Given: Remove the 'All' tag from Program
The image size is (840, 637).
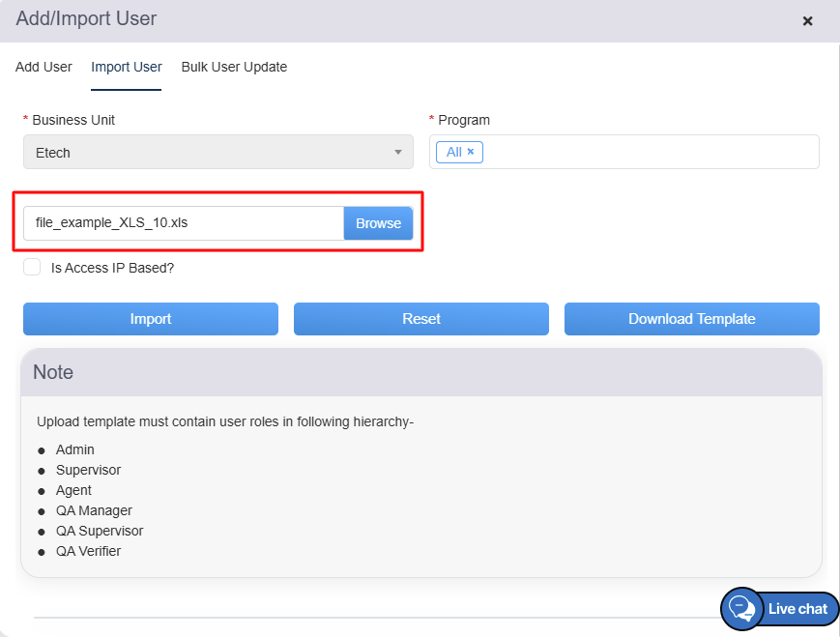Looking at the screenshot, I should [x=471, y=152].
